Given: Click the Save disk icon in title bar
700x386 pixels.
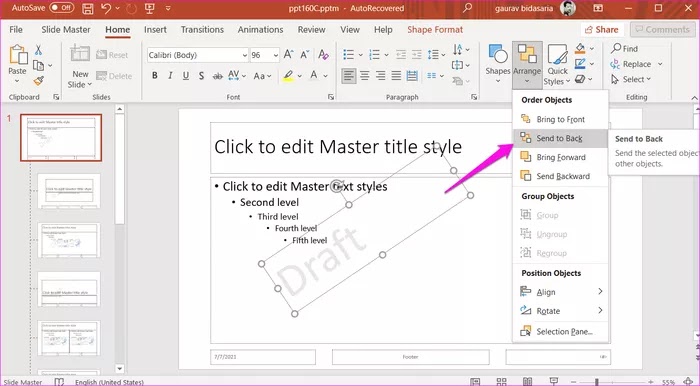Looking at the screenshot, I should (88, 8).
